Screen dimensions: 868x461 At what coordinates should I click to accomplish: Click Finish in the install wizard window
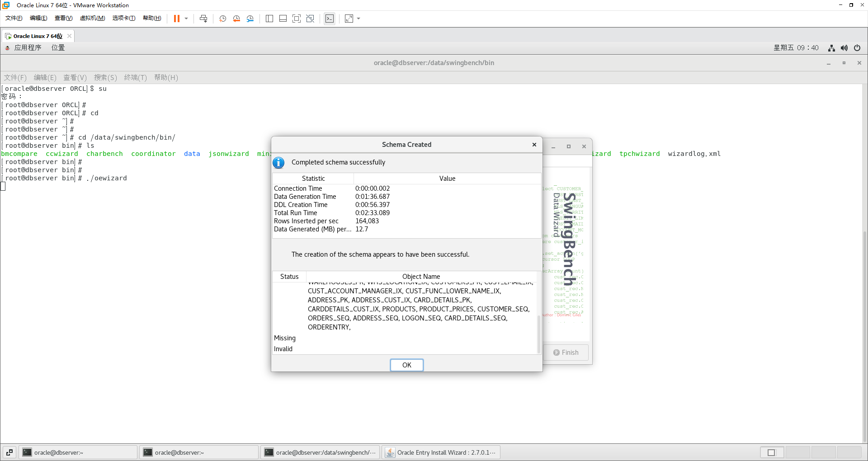(566, 353)
